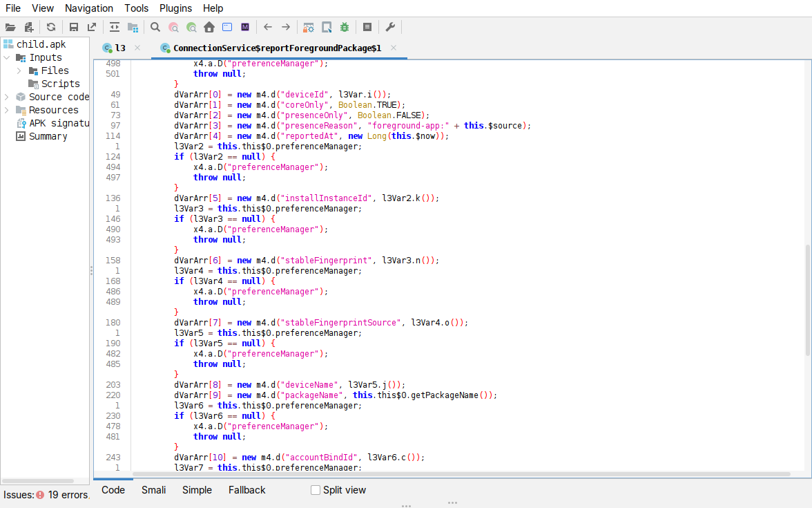Close the l3 tab
Image resolution: width=812 pixels, height=508 pixels.
[137, 48]
